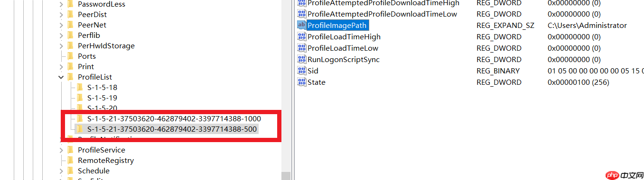Click the PerHwIdStorage folder icon
This screenshot has height=180, width=644.
click(x=70, y=45)
